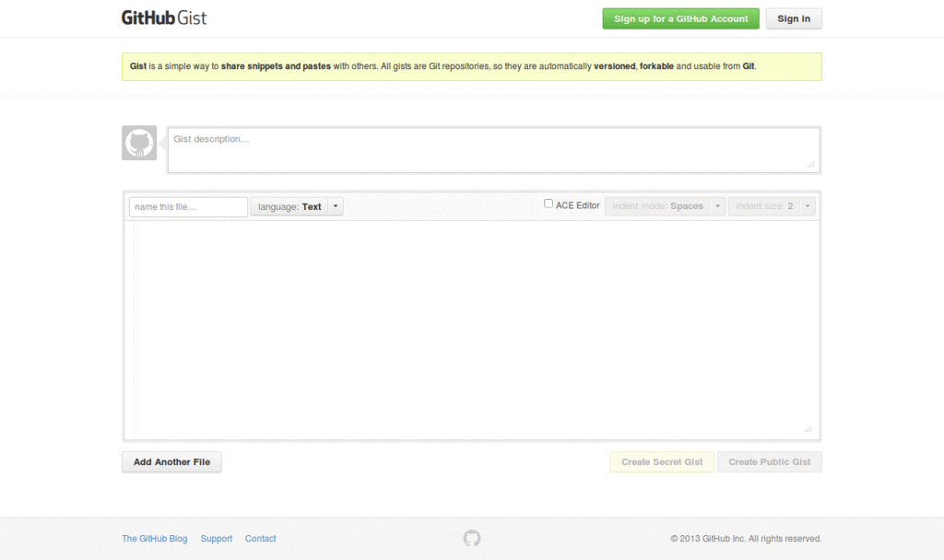Click the 'share snippets and pastes' text

tap(276, 66)
